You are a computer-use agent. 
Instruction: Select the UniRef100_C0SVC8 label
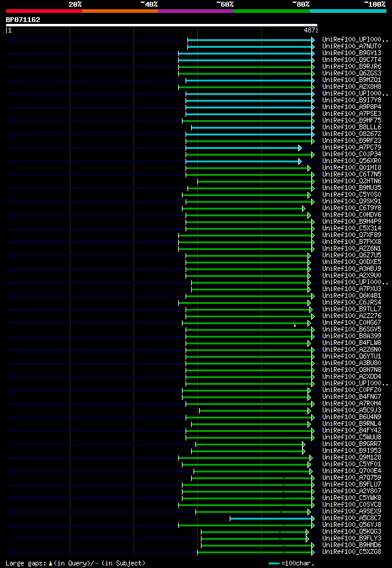(352, 505)
